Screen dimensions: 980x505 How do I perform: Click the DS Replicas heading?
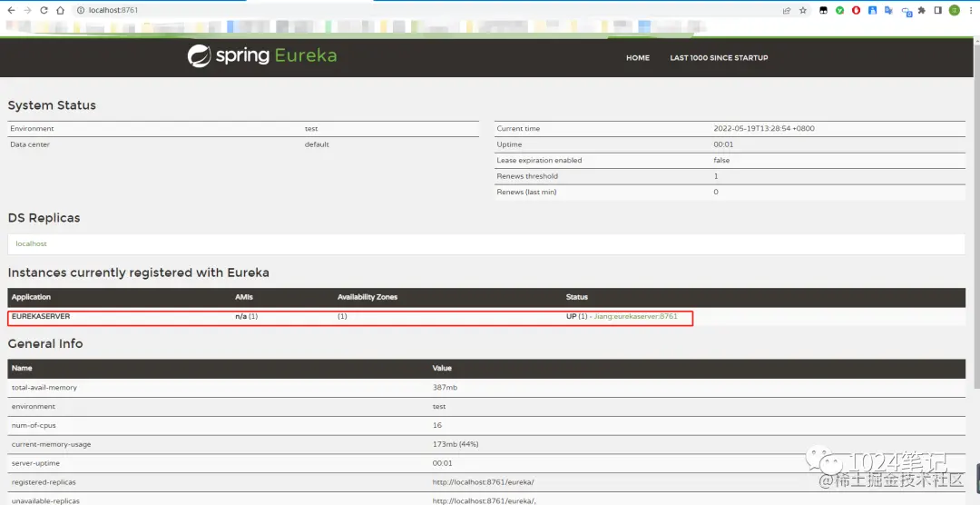44,218
